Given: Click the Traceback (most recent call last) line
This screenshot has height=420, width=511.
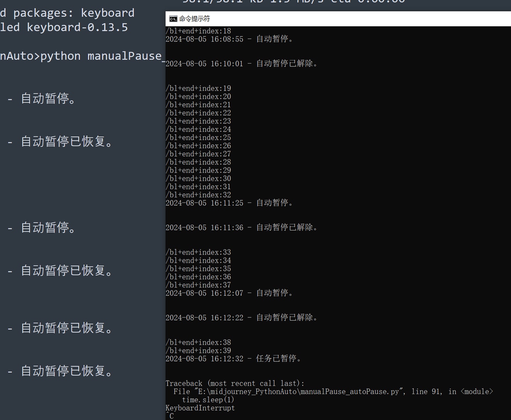Looking at the screenshot, I should pyautogui.click(x=235, y=383).
